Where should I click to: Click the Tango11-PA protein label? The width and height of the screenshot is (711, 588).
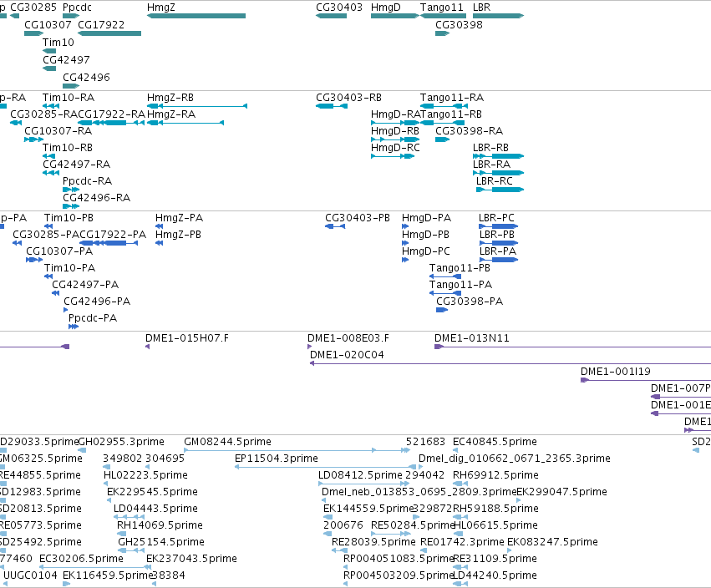point(460,285)
